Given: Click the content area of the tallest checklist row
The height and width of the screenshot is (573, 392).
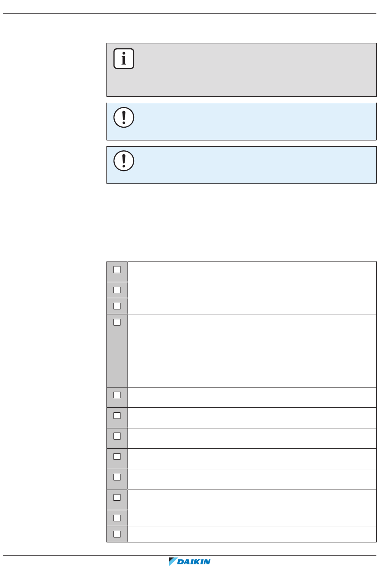Looking at the screenshot, I should click(252, 351).
